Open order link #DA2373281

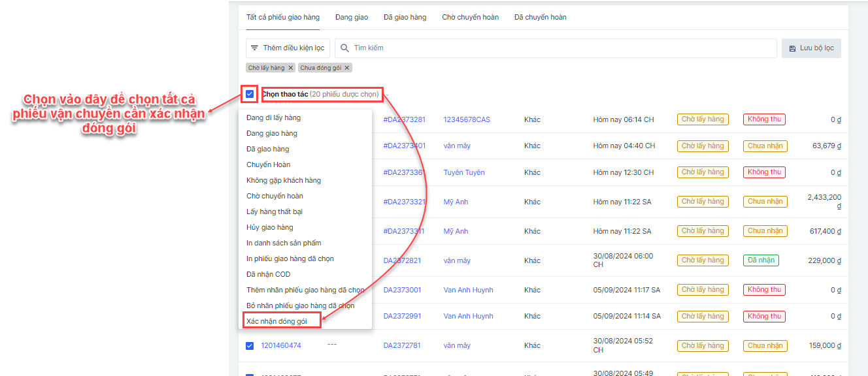[404, 119]
